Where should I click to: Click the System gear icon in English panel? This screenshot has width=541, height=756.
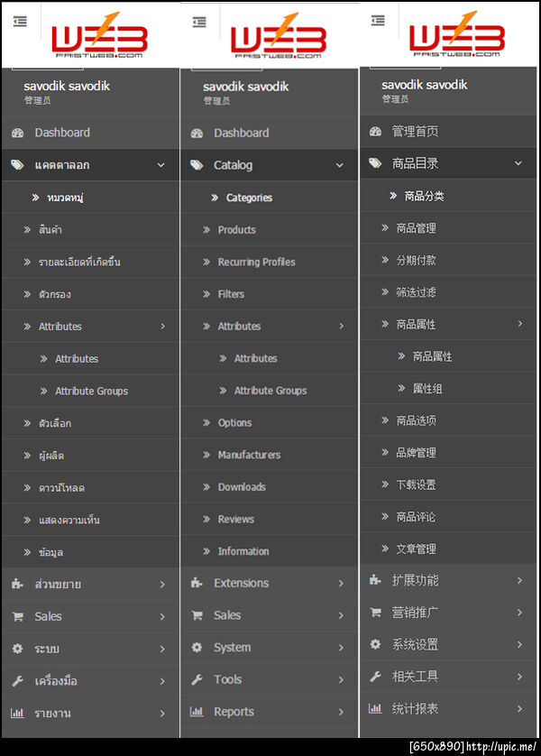point(197,648)
